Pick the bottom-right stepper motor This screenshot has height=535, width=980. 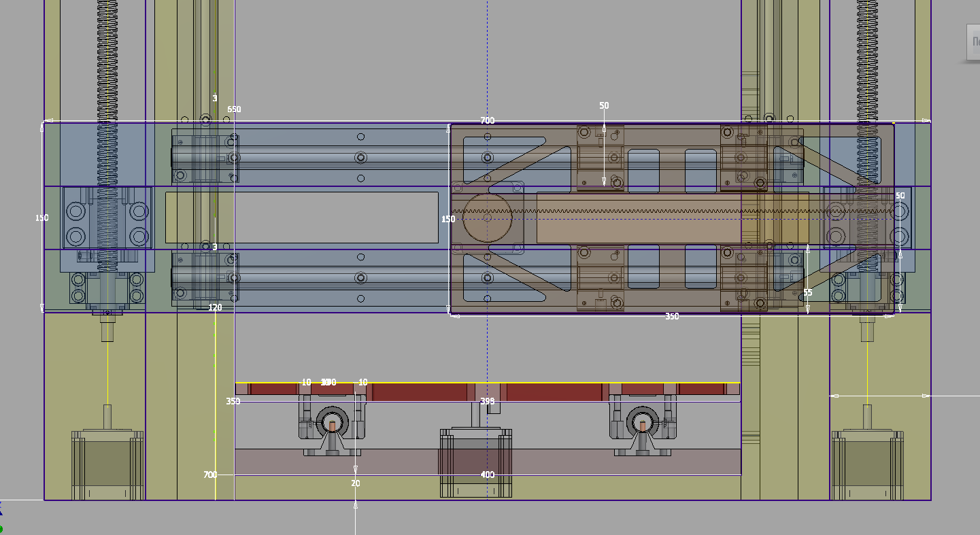[867, 464]
